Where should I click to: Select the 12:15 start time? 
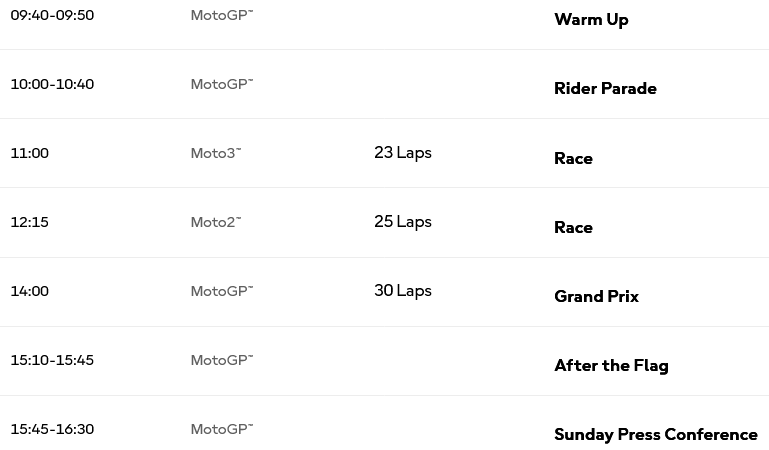(29, 223)
